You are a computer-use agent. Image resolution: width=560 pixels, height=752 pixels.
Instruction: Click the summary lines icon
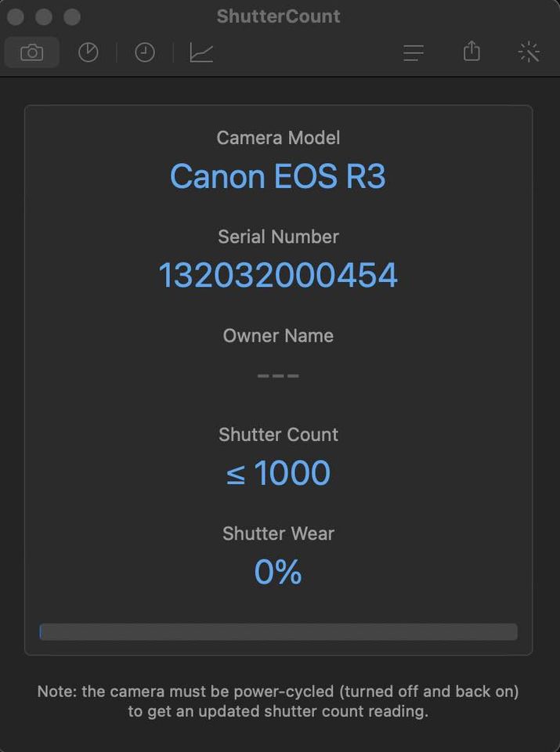tap(414, 52)
